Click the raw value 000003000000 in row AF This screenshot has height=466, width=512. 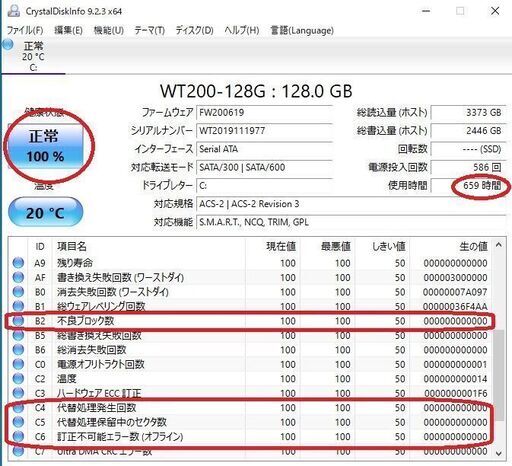[455, 277]
